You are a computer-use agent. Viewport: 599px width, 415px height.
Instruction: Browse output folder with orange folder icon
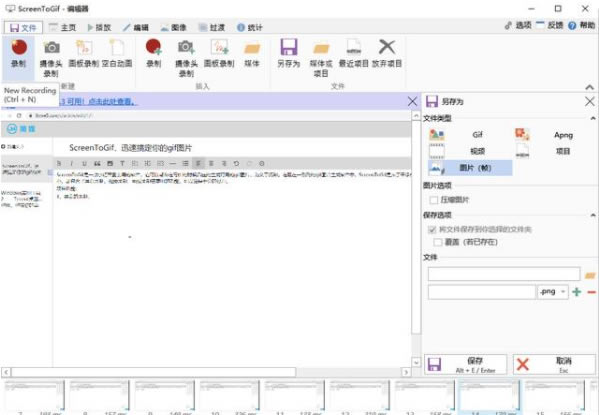(590, 275)
